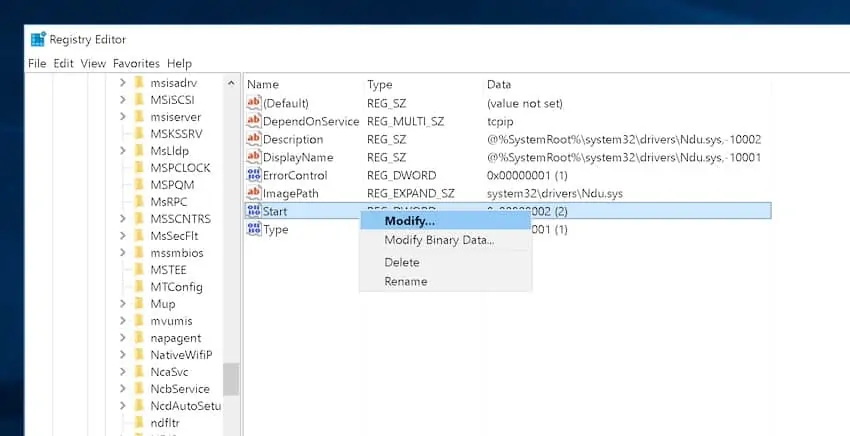
Task: Click the MSKSSRV folder icon
Action: point(139,133)
